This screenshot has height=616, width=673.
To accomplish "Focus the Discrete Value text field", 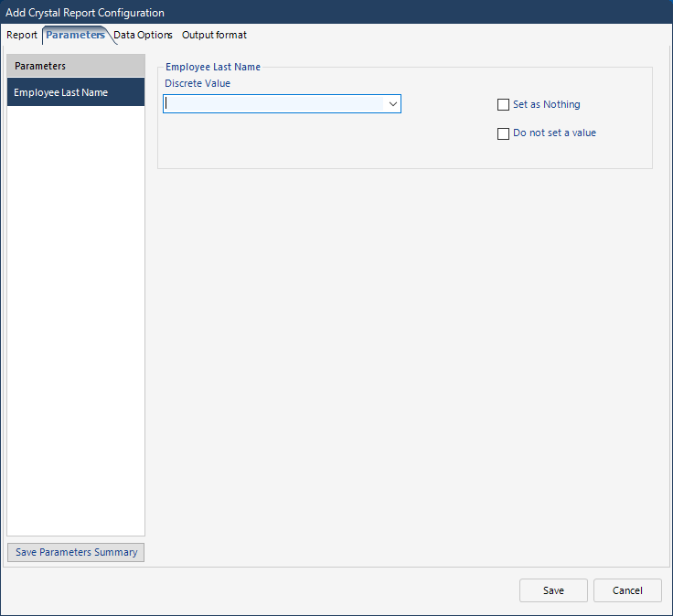I will (x=273, y=104).
